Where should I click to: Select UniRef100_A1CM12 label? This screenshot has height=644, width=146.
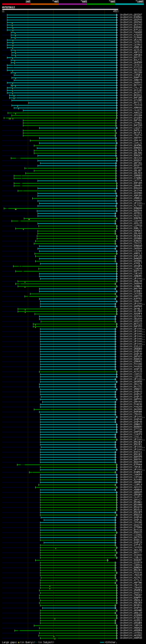point(131,578)
